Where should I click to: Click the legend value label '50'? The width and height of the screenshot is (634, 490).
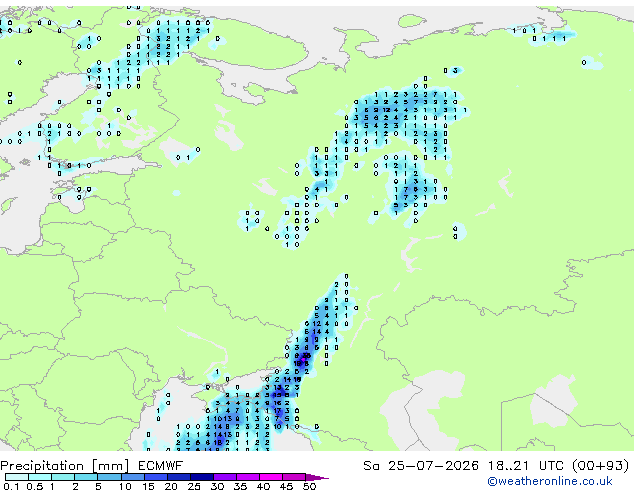[x=310, y=486]
